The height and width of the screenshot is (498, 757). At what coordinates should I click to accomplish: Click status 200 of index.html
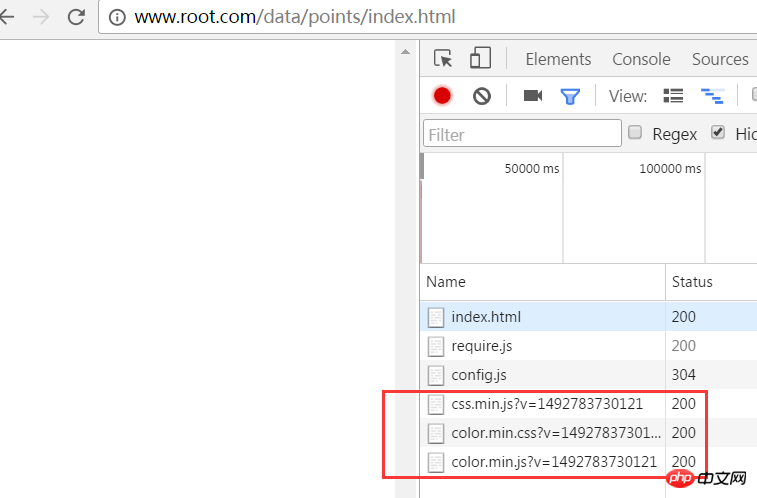tap(684, 317)
